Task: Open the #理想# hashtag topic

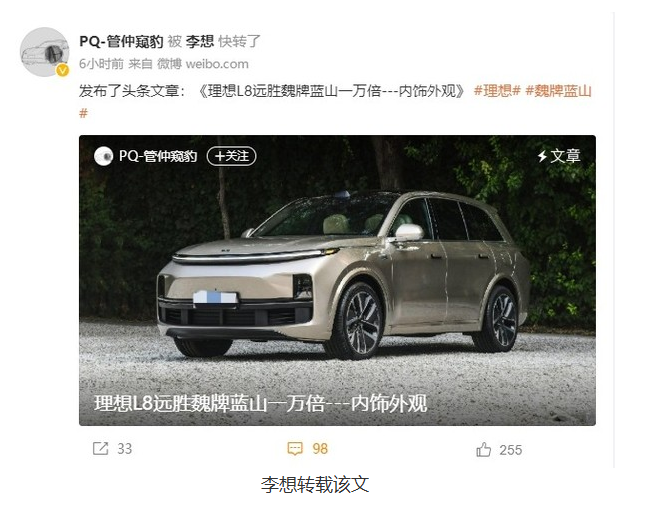Action: point(497,91)
